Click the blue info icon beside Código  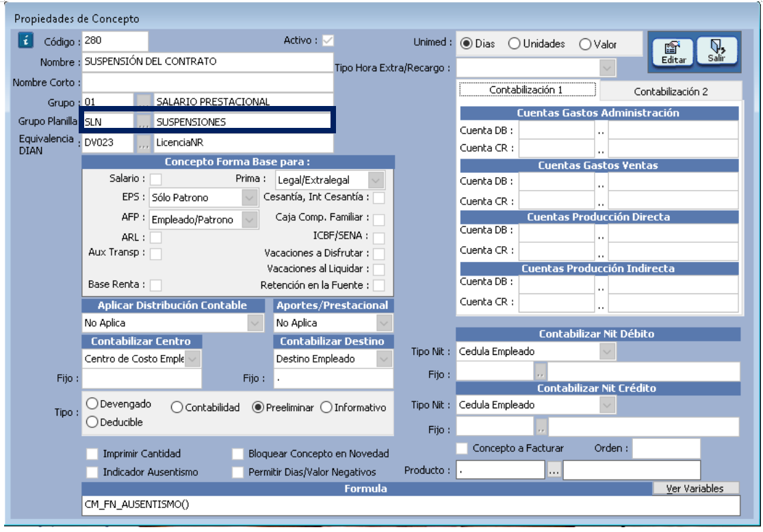point(25,40)
